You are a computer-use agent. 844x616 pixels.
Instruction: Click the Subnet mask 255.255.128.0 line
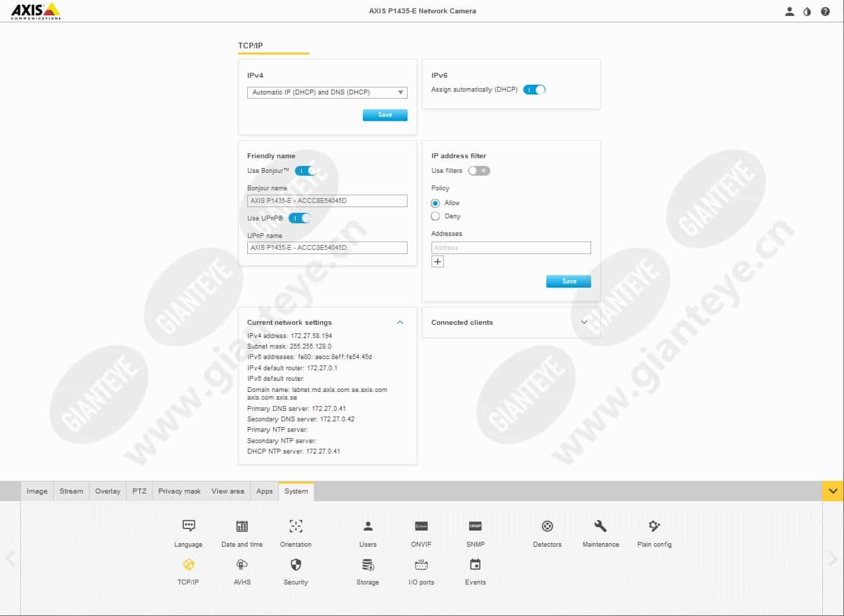pyautogui.click(x=289, y=346)
